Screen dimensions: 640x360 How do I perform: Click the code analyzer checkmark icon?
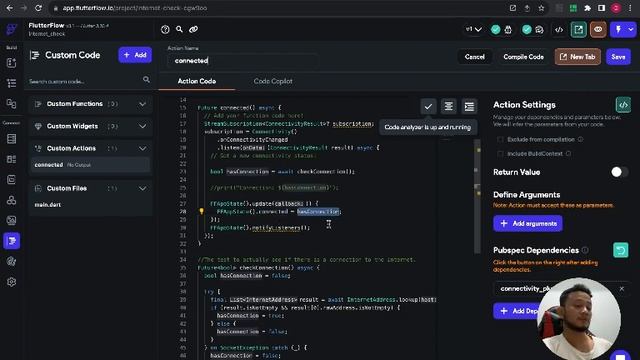[x=428, y=107]
